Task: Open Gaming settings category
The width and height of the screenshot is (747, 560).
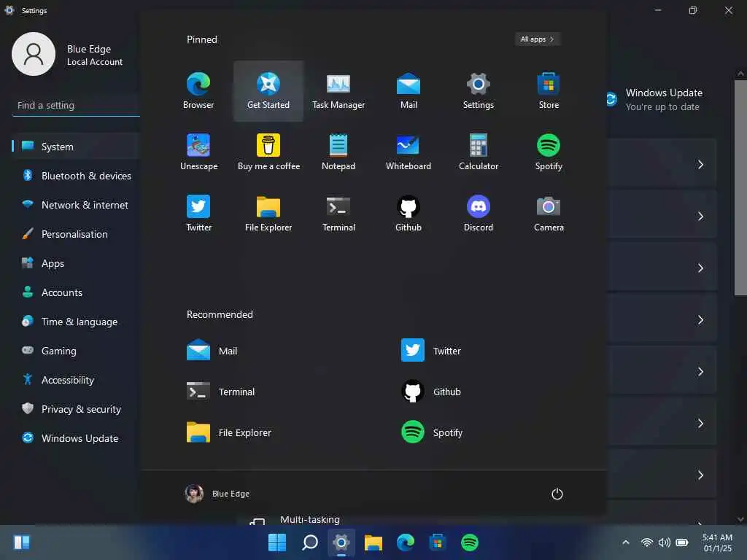Action: 75,351
